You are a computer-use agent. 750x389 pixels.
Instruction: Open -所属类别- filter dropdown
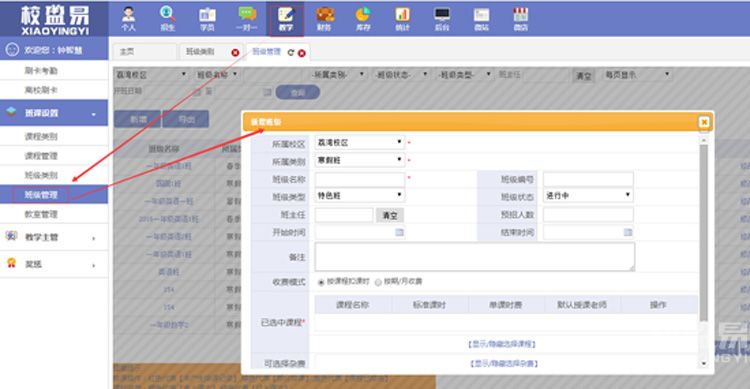[x=338, y=75]
